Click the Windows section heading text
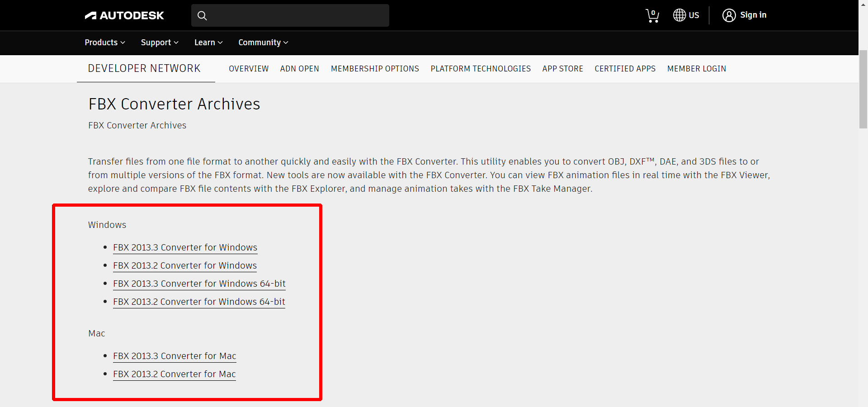 107,225
